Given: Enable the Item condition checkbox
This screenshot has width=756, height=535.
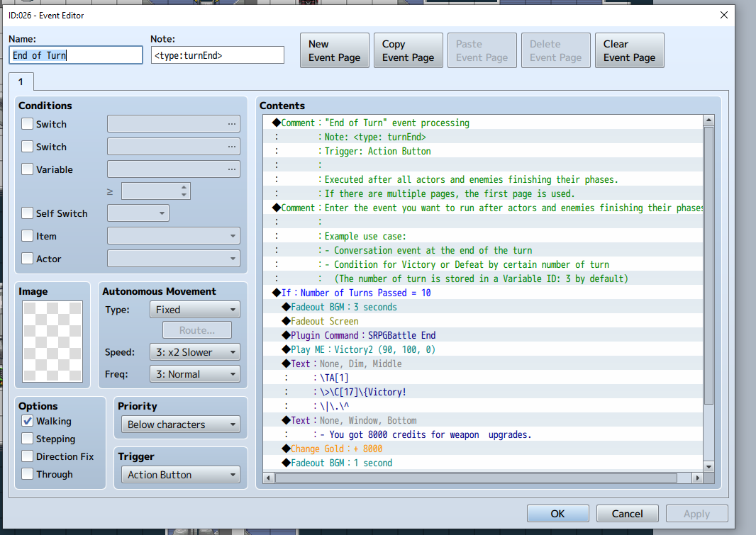Looking at the screenshot, I should coord(28,236).
